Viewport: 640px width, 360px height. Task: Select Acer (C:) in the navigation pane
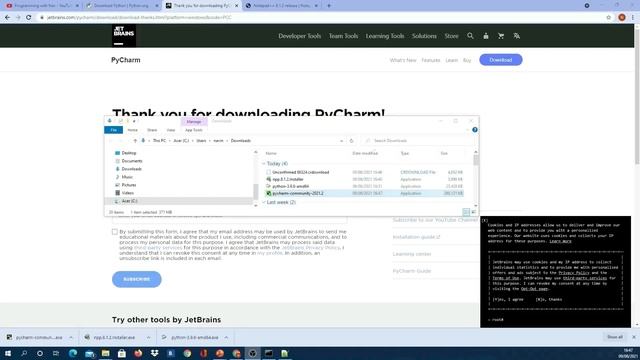[x=129, y=201]
